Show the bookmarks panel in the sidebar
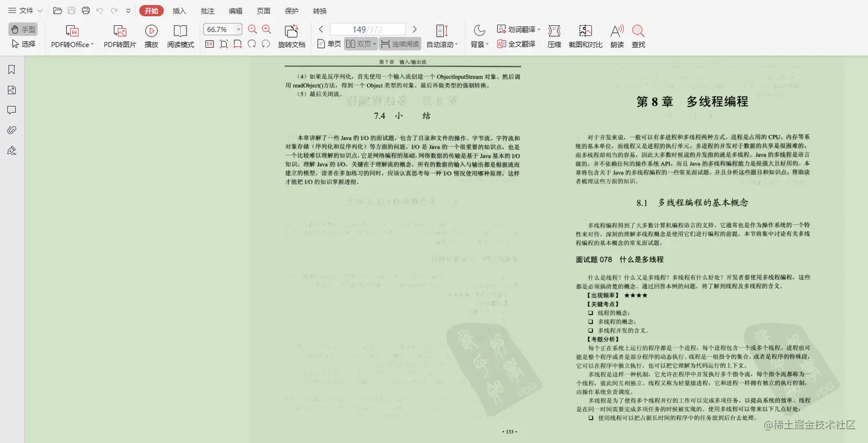 (11, 69)
